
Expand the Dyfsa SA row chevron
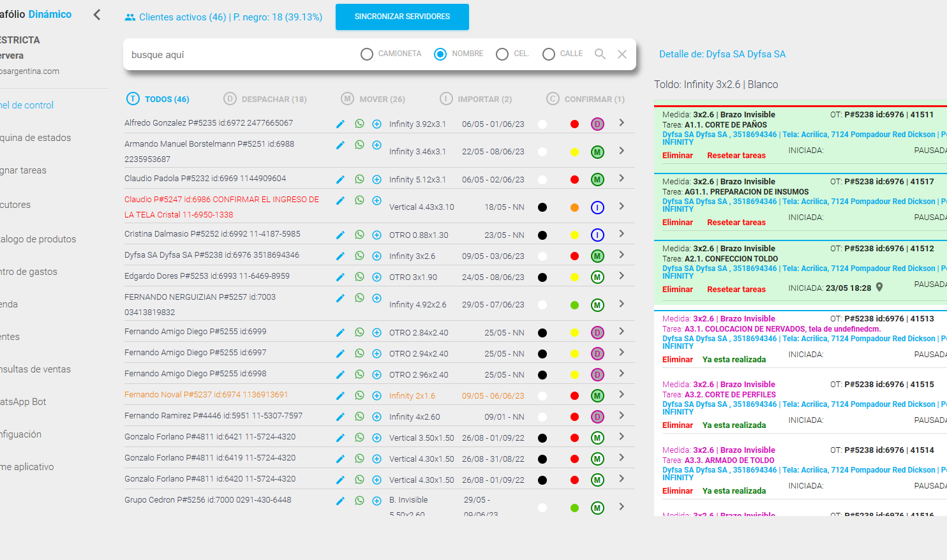tap(622, 255)
